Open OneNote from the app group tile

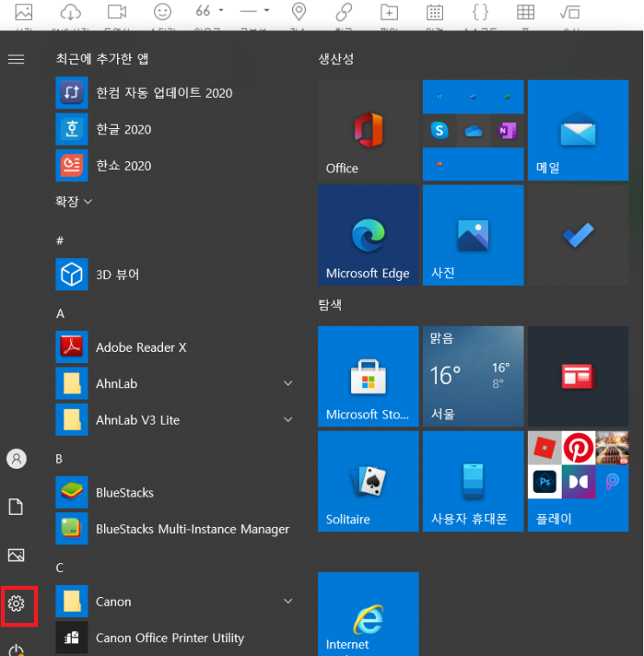click(x=507, y=131)
